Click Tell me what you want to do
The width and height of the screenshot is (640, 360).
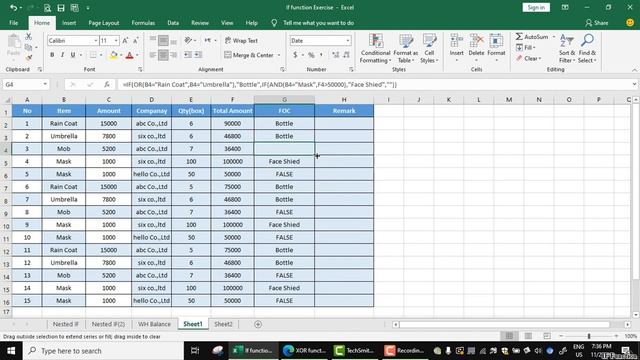coord(318,23)
